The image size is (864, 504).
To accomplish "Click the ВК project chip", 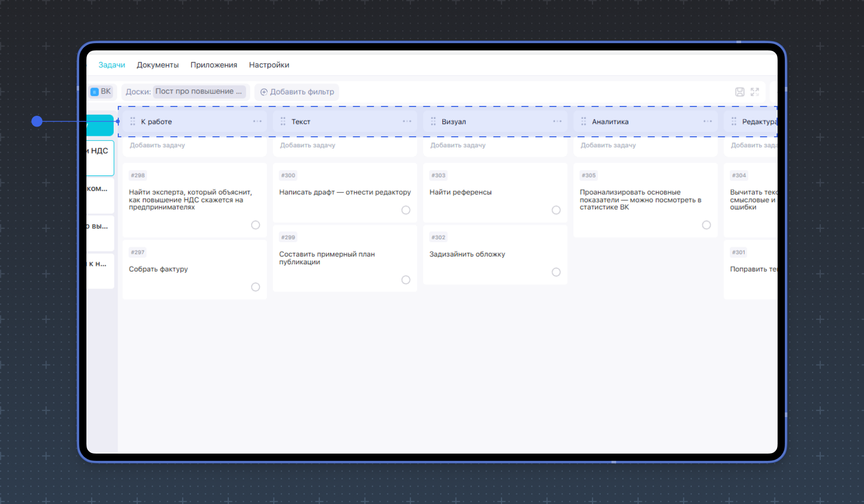I will [101, 92].
